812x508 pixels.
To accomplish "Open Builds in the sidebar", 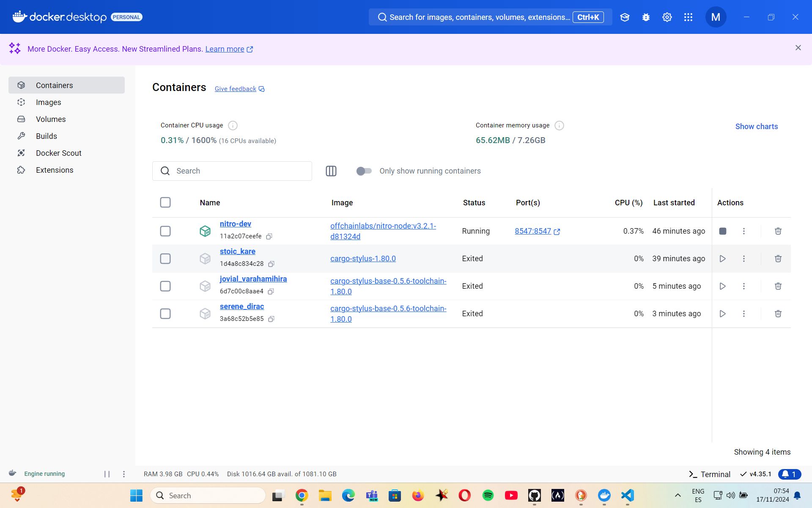I will coord(66,136).
